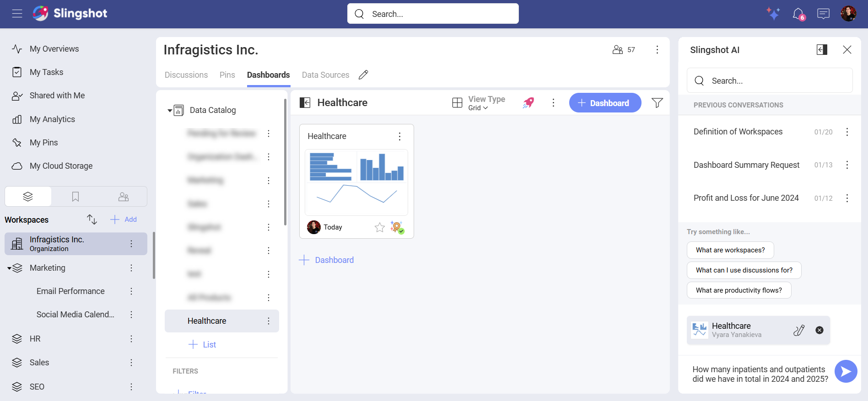Click 'What can I use discussions for?' suggestion
Screen dimensions: 868x401
click(x=744, y=270)
